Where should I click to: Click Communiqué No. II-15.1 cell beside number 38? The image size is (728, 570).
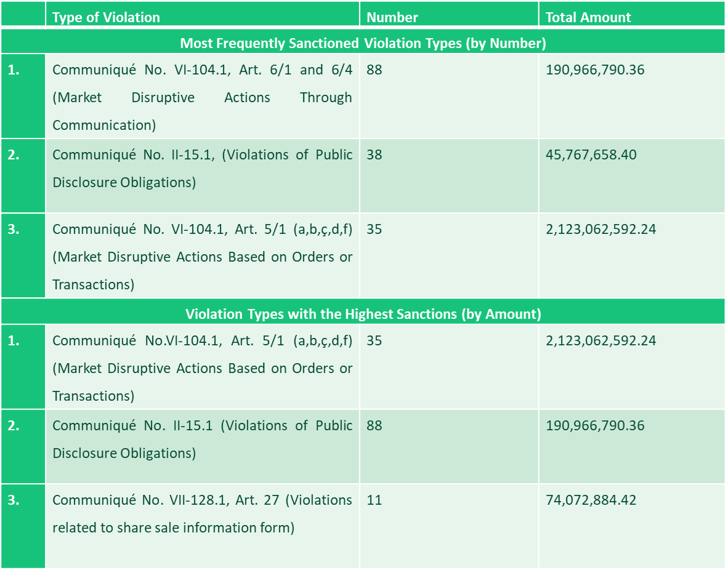pos(202,169)
